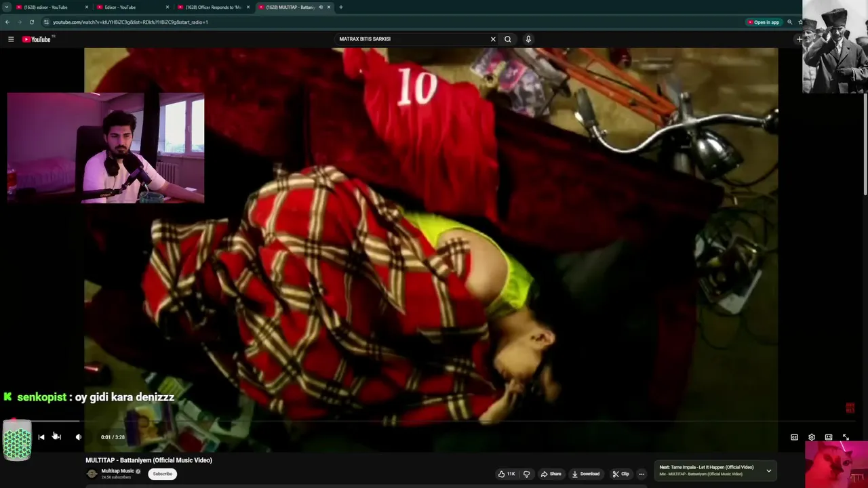Screen dimensions: 868x488
Task: Click the YouTube search input field
Action: (x=412, y=39)
